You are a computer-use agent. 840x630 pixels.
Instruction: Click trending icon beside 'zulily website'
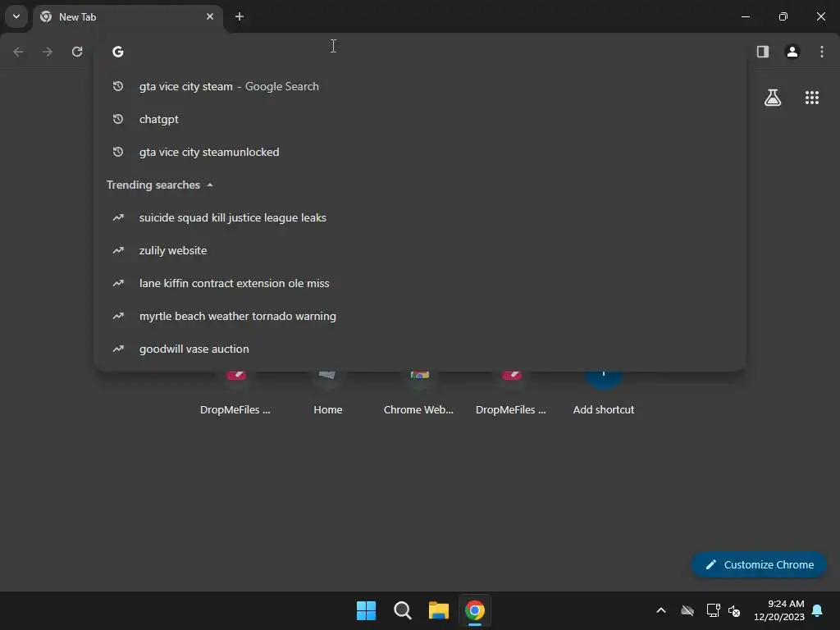tap(118, 250)
